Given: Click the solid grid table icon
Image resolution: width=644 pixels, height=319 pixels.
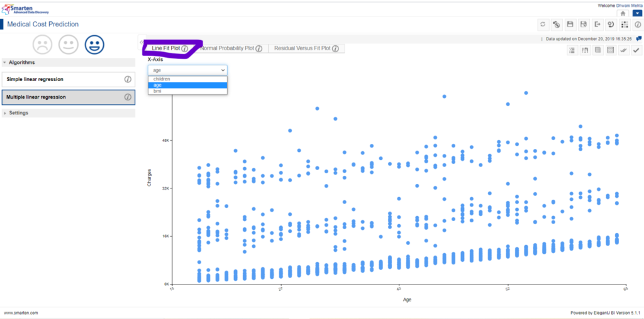Looking at the screenshot, I should pos(597,50).
